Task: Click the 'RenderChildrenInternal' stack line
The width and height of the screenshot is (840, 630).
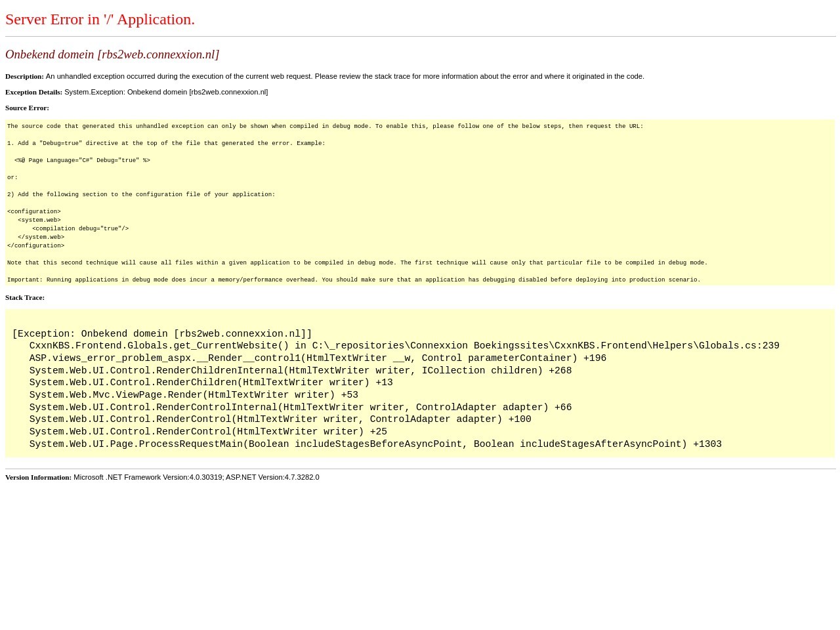Action: click(301, 371)
